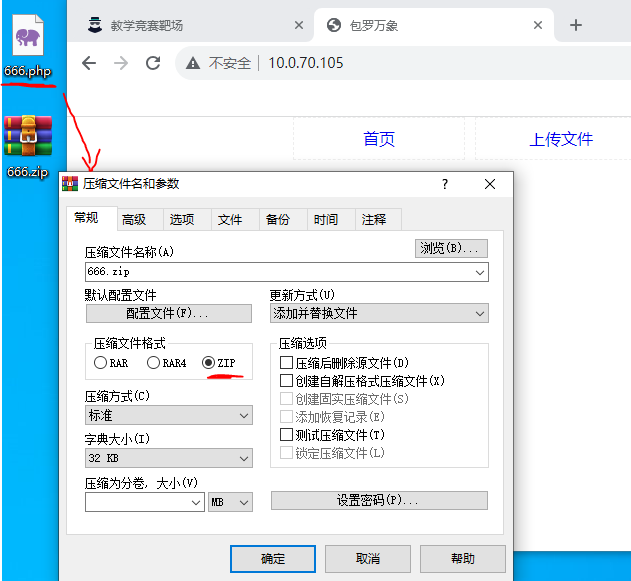Select the RAR format radio button

(100, 363)
